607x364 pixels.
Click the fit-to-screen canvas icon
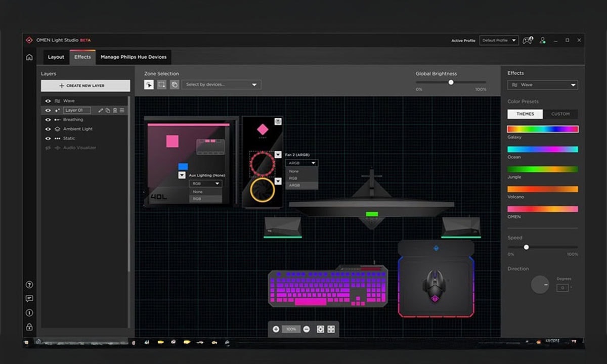point(320,329)
